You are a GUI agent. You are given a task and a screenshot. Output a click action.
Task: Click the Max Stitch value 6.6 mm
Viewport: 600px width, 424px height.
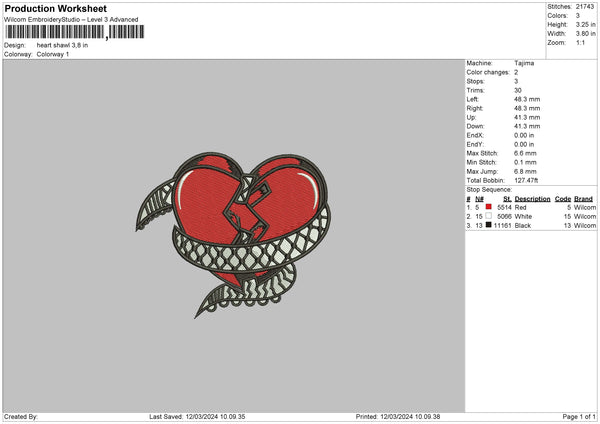(525, 153)
